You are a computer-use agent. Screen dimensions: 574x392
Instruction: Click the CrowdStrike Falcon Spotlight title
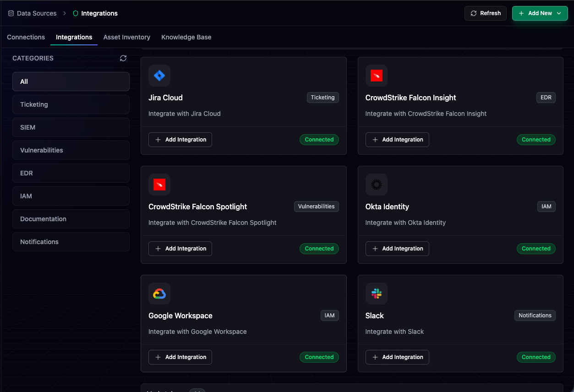pyautogui.click(x=198, y=207)
